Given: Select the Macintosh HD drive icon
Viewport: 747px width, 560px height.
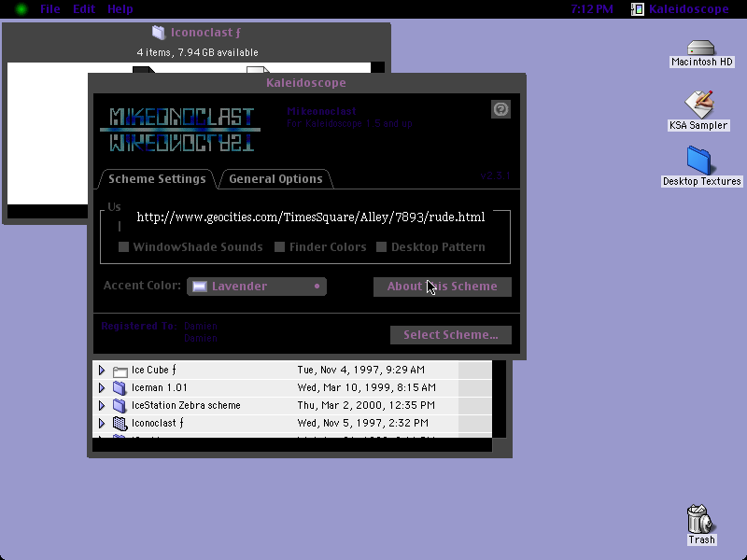Looking at the screenshot, I should [x=701, y=48].
